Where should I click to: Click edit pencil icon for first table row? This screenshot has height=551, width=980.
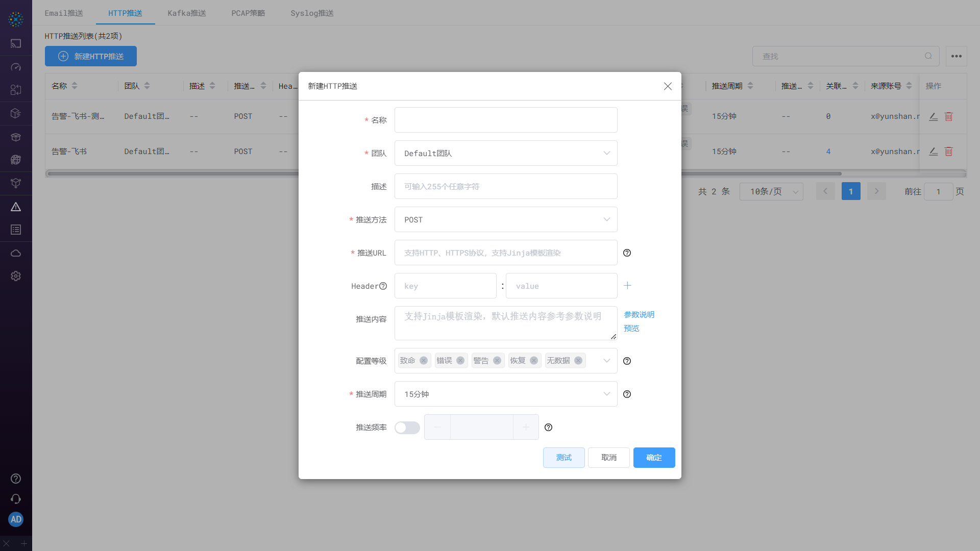933,116
